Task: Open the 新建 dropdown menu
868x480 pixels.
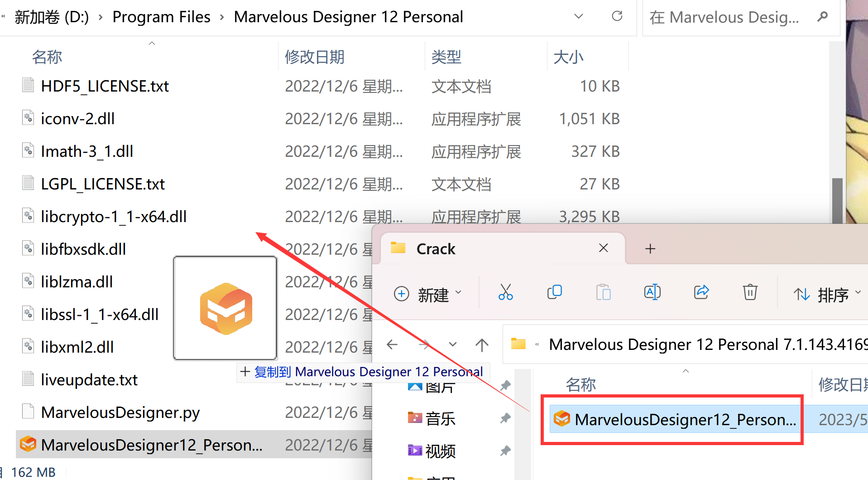Action: pos(428,295)
